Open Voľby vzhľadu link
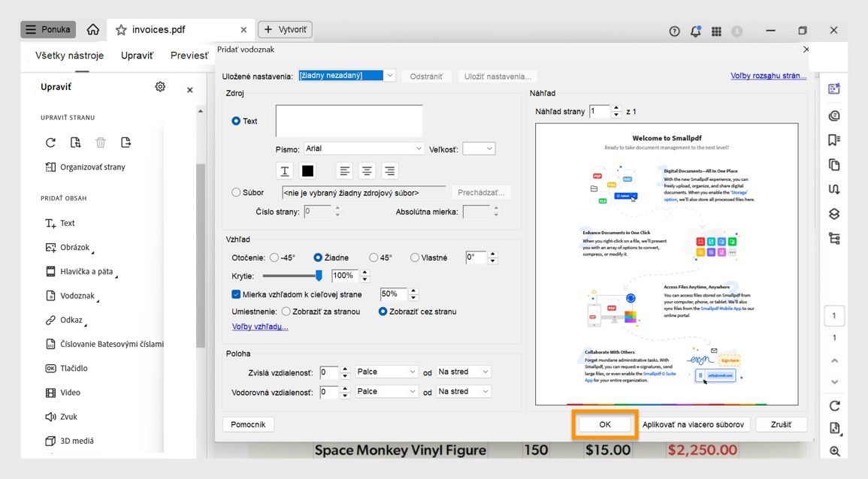The image size is (868, 479). tap(260, 327)
